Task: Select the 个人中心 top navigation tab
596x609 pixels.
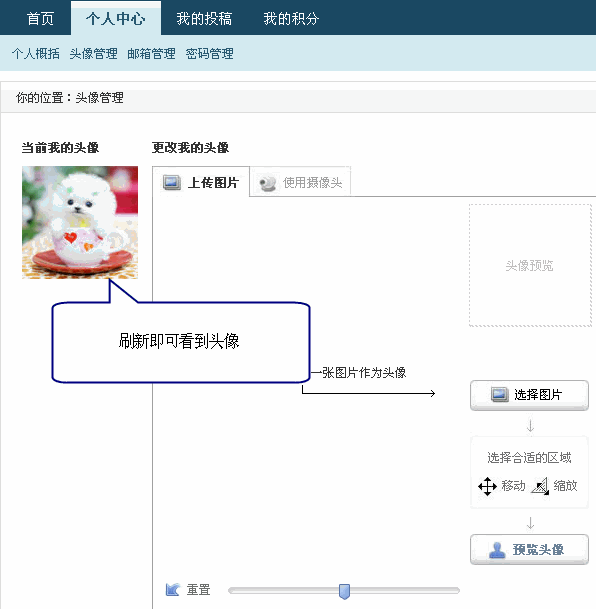Action: point(116,18)
